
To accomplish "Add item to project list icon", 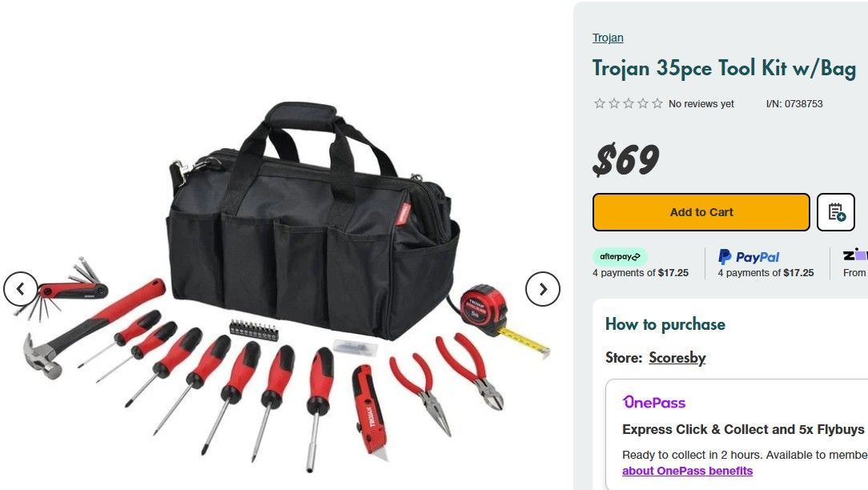I will [x=836, y=212].
